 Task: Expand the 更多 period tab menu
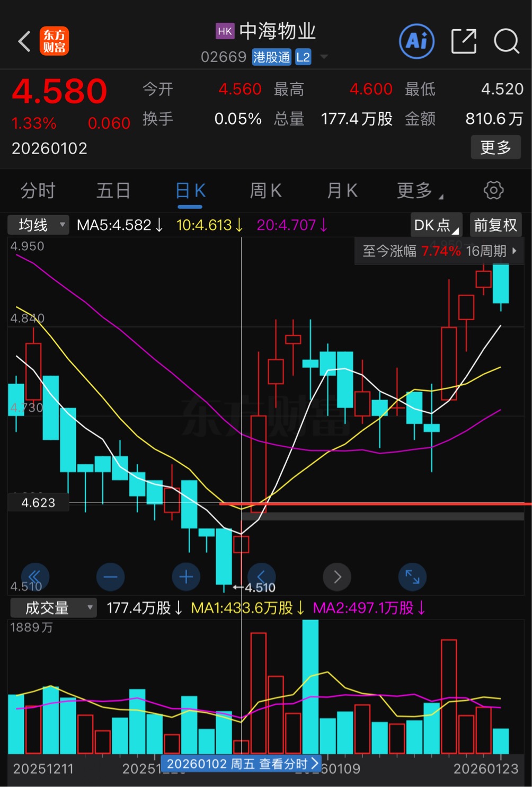[420, 190]
